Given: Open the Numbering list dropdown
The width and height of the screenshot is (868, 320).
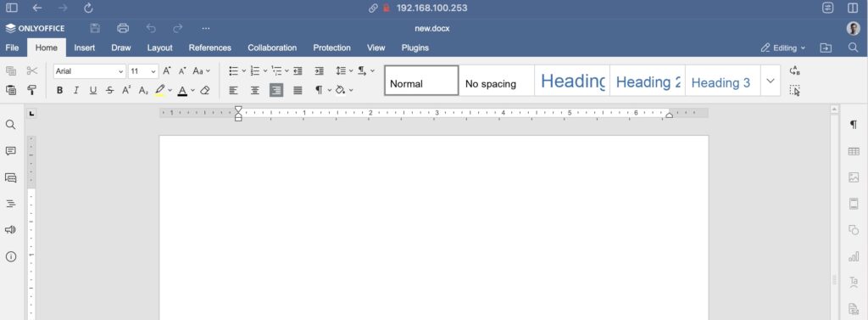Looking at the screenshot, I should 265,71.
